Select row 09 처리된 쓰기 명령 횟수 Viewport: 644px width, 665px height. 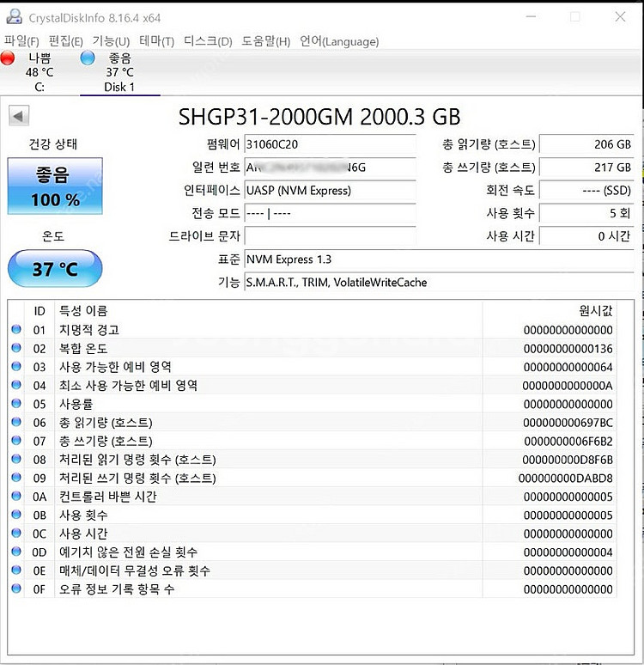click(313, 478)
